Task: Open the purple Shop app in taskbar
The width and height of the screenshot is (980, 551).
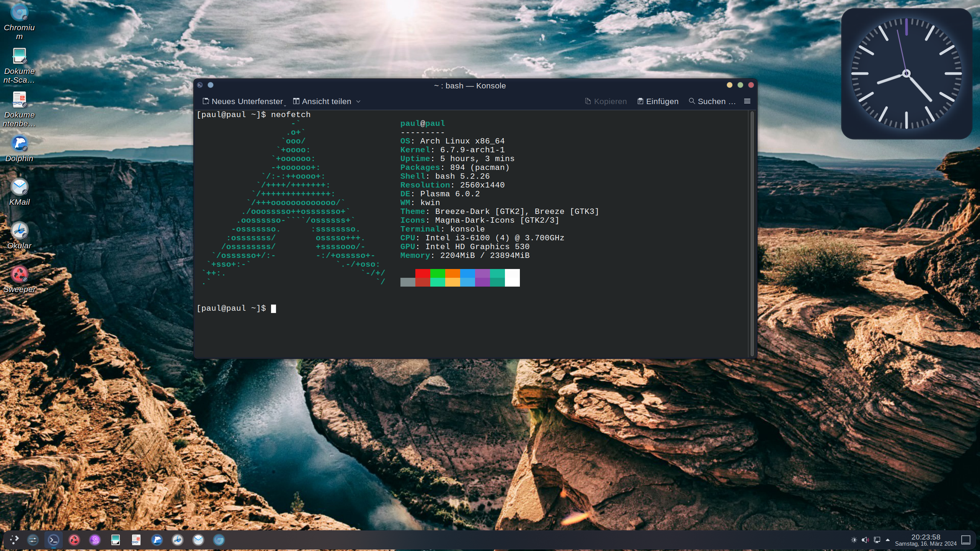Action: pos(95,540)
